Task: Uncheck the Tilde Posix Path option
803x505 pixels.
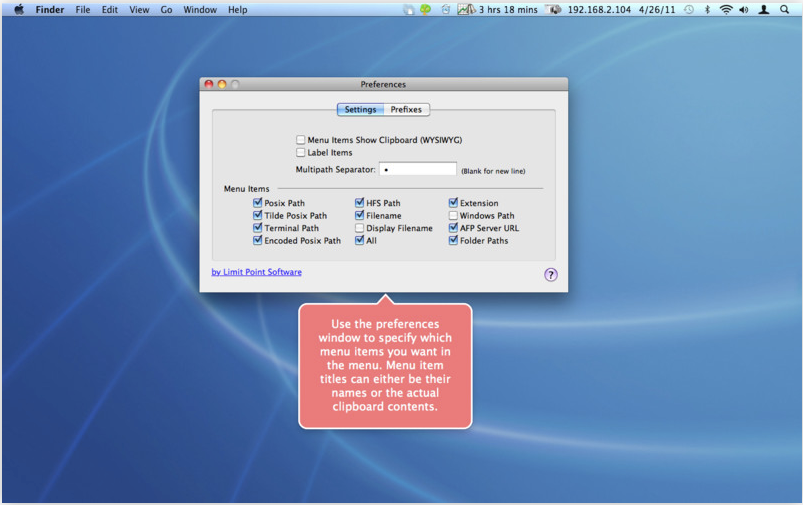Action: point(258,215)
